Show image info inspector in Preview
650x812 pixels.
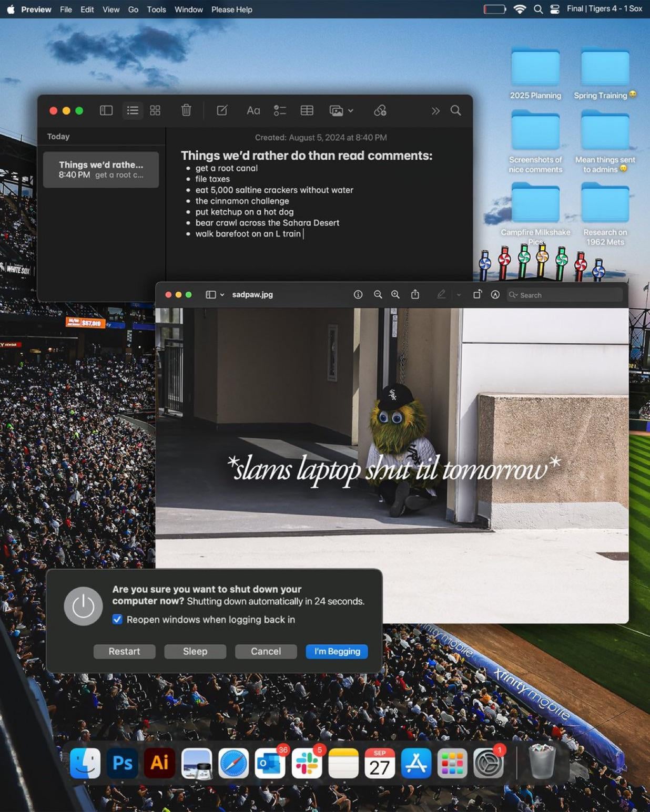[x=358, y=295]
